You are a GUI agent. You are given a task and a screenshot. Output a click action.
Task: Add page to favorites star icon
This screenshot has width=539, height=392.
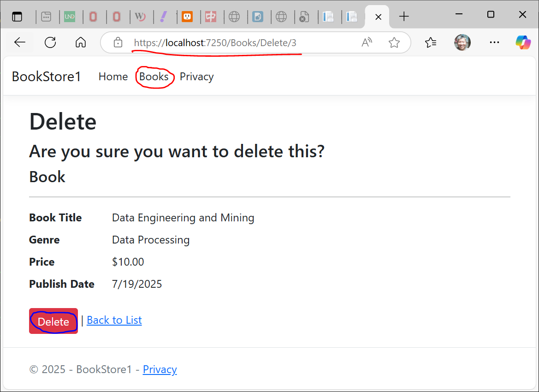click(394, 42)
